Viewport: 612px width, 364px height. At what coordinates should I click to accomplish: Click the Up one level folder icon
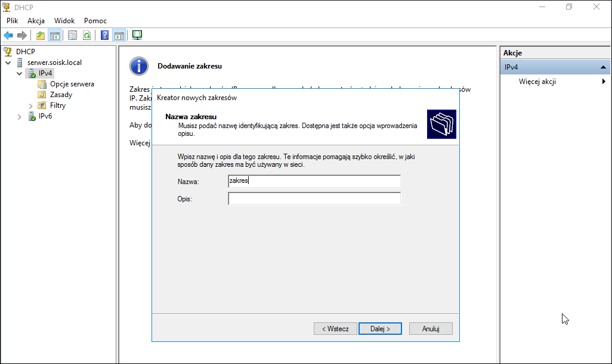[x=41, y=36]
